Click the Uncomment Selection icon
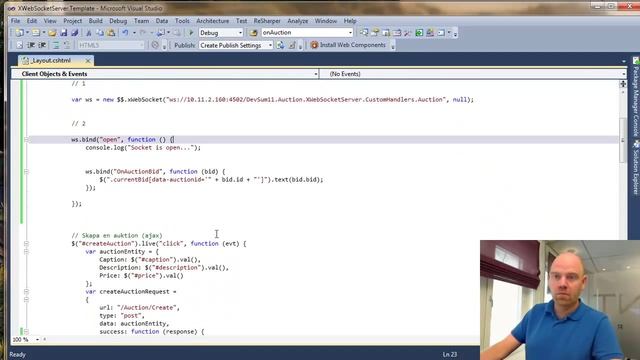 pyautogui.click(x=67, y=45)
